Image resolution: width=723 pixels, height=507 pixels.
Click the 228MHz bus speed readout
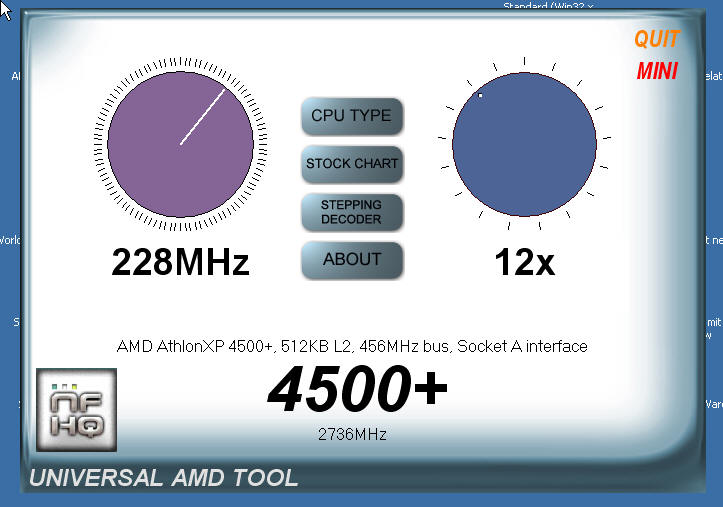(x=180, y=262)
